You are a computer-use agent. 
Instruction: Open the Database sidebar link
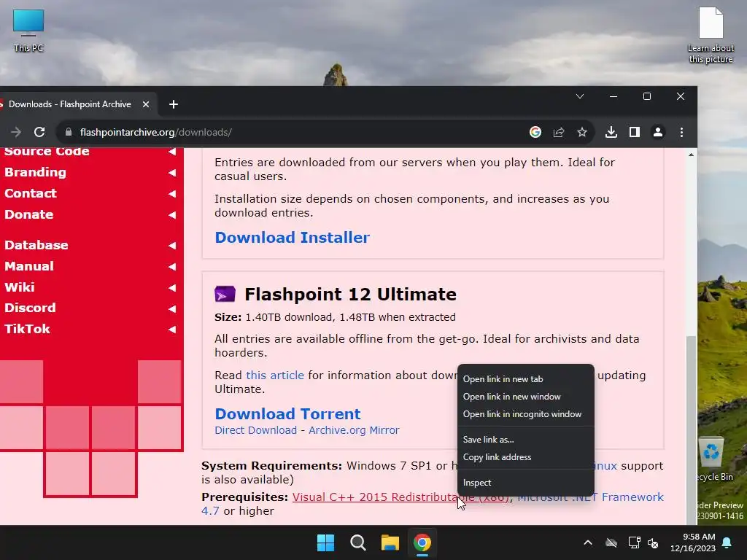(36, 245)
